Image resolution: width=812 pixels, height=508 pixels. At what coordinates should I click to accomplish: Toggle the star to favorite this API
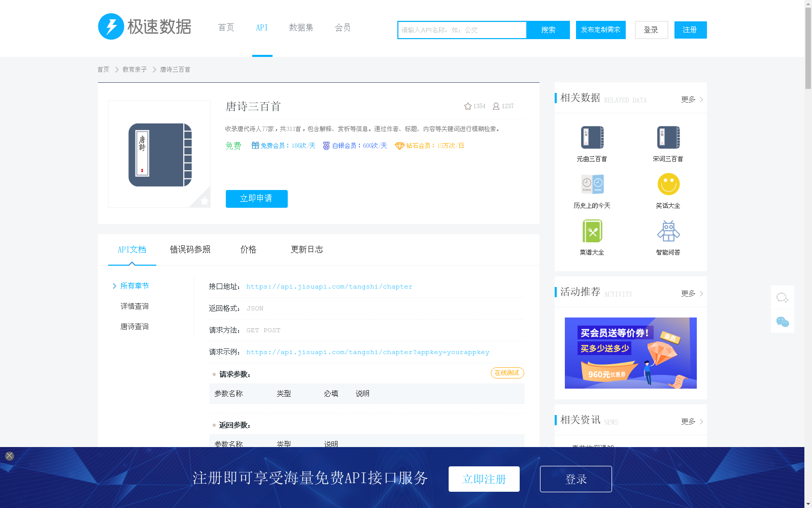pos(467,106)
